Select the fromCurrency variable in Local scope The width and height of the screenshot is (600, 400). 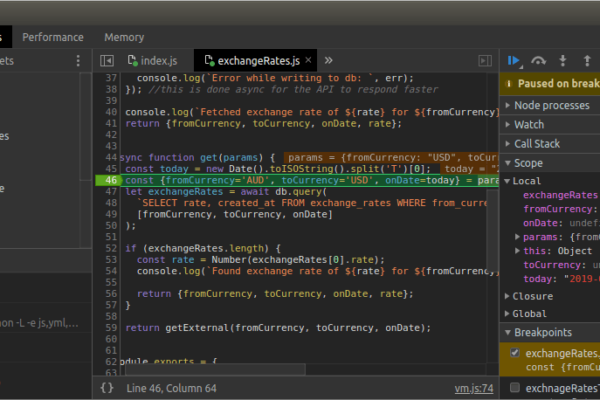560,209
